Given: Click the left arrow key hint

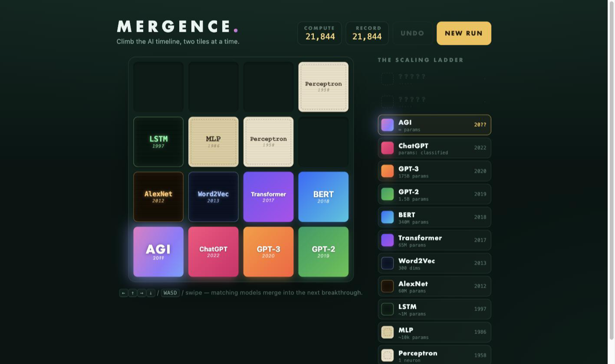Looking at the screenshot, I should [123, 293].
